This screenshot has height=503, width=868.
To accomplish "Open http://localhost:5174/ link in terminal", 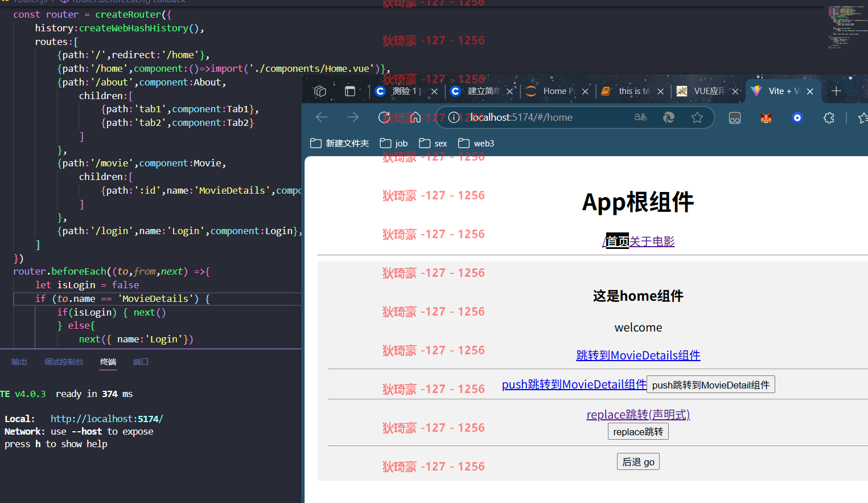I will click(x=107, y=419).
